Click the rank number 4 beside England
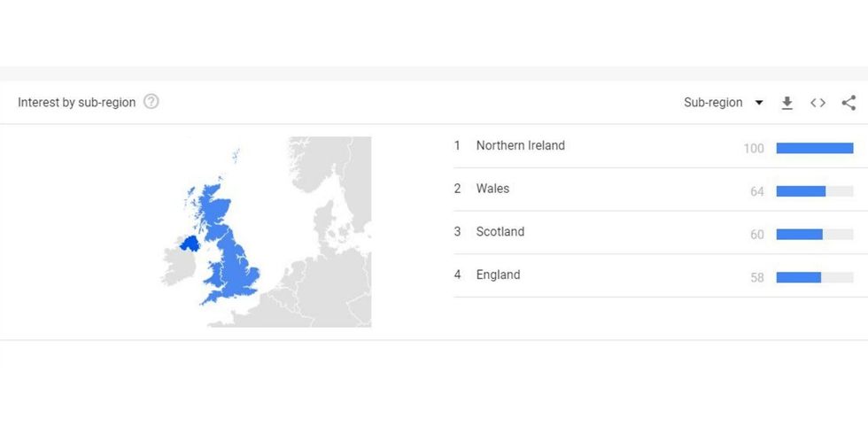 pos(458,275)
